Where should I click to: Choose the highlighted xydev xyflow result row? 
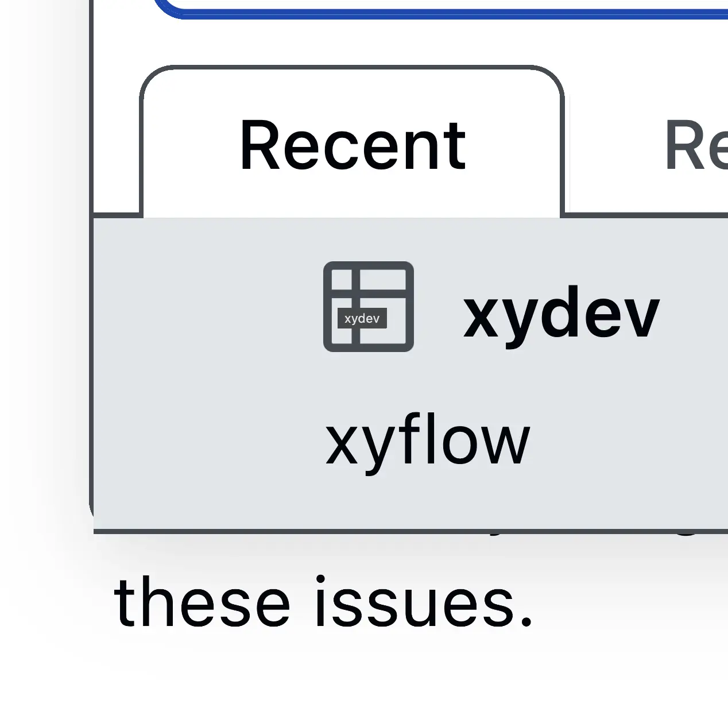point(410,374)
